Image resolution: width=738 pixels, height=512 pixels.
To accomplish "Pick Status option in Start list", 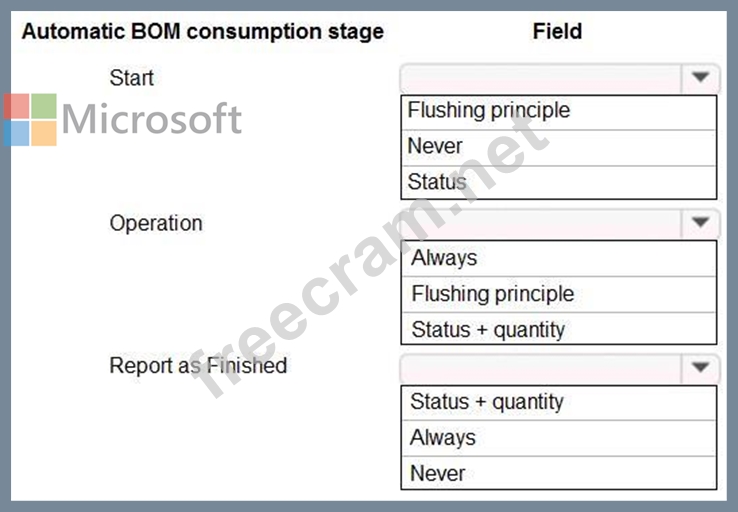I will [559, 182].
